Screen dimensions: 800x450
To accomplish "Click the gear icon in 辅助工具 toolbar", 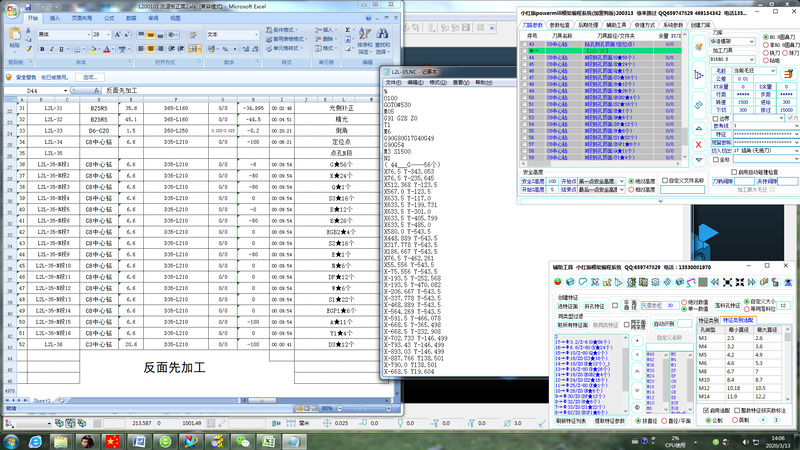I will point(655,282).
